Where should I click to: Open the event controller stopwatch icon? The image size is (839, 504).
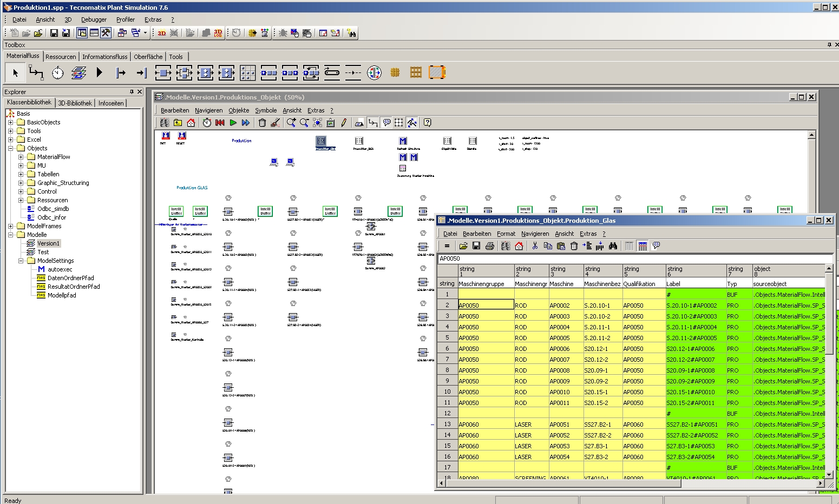tap(207, 123)
